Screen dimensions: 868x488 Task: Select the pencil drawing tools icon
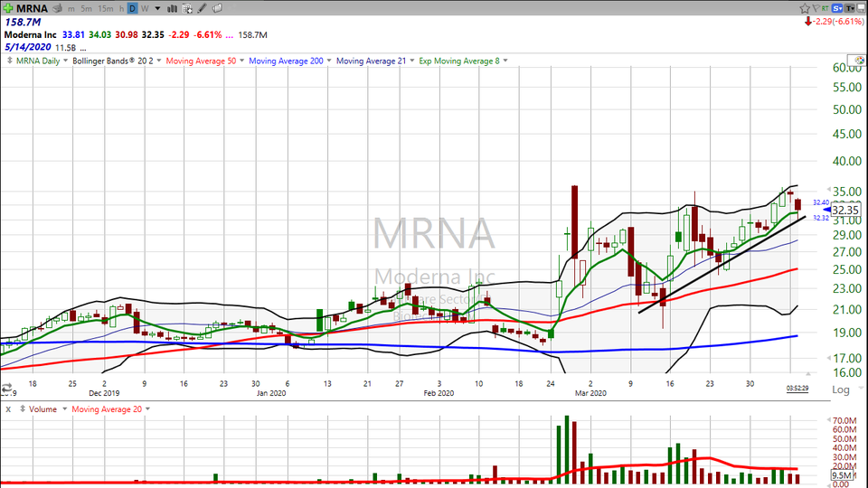pyautogui.click(x=202, y=8)
